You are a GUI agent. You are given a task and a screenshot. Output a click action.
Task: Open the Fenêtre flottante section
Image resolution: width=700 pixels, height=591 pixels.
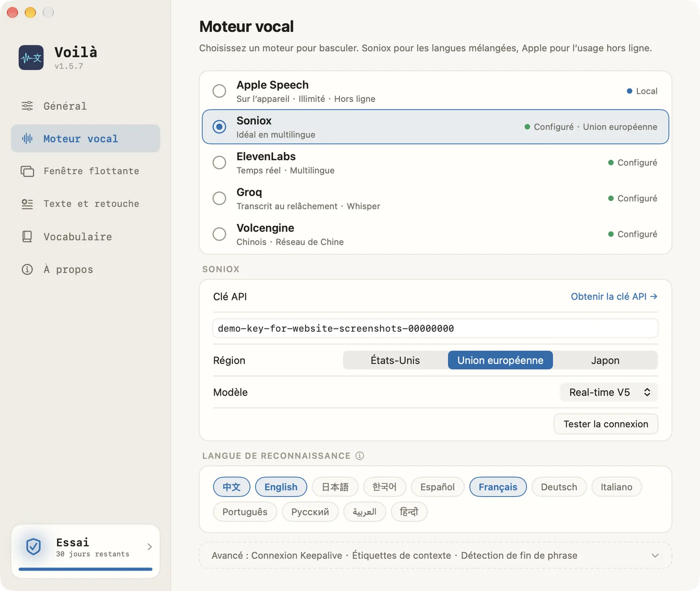point(85,171)
